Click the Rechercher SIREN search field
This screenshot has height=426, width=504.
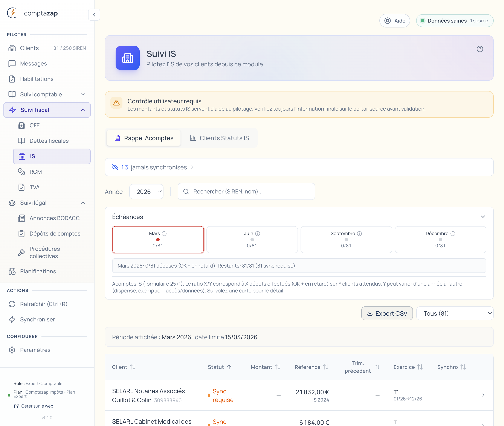click(x=246, y=192)
